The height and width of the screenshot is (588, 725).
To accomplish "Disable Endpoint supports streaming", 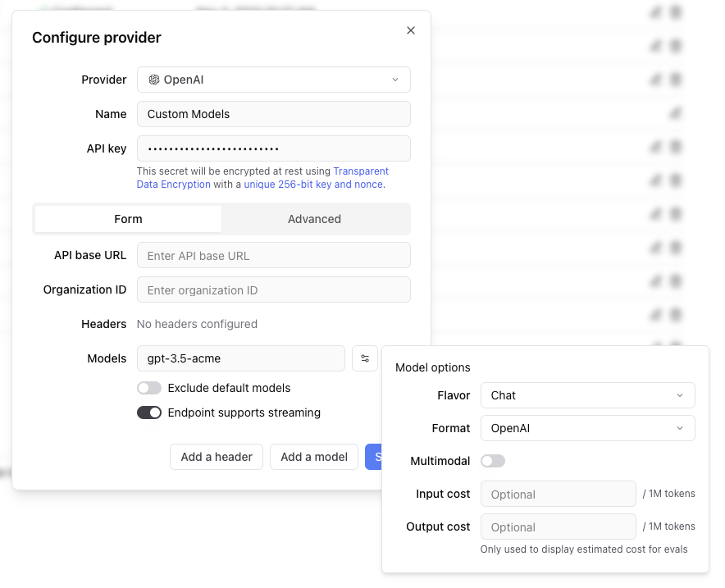I will 149,413.
